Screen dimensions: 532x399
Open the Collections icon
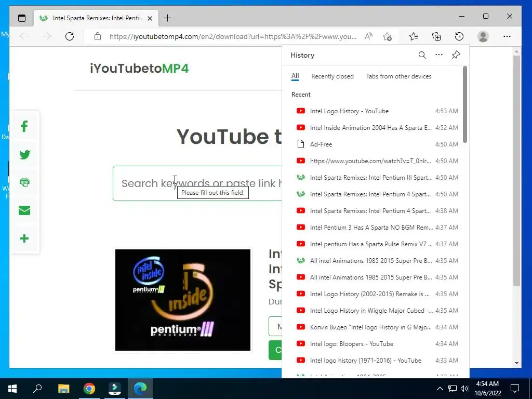tap(436, 36)
